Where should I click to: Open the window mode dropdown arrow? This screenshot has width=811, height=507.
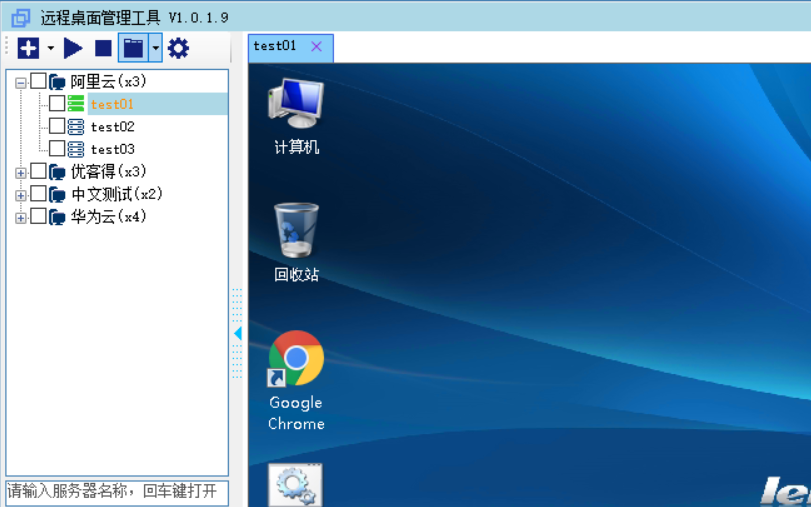pyautogui.click(x=155, y=48)
